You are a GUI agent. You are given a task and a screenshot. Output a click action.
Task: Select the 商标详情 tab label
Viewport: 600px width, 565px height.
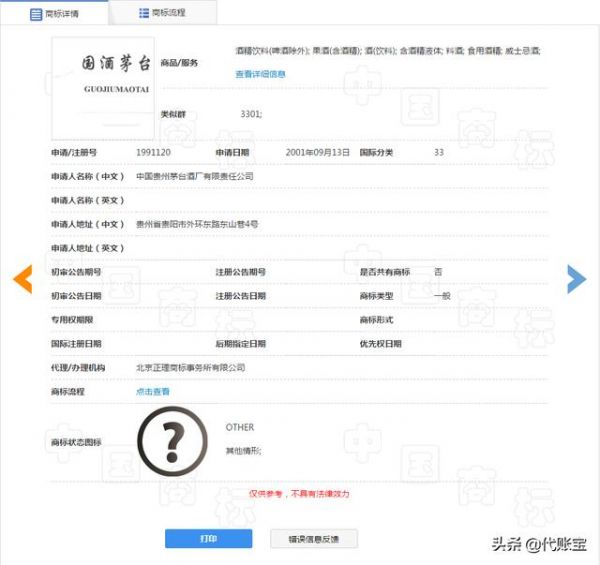tap(62, 14)
